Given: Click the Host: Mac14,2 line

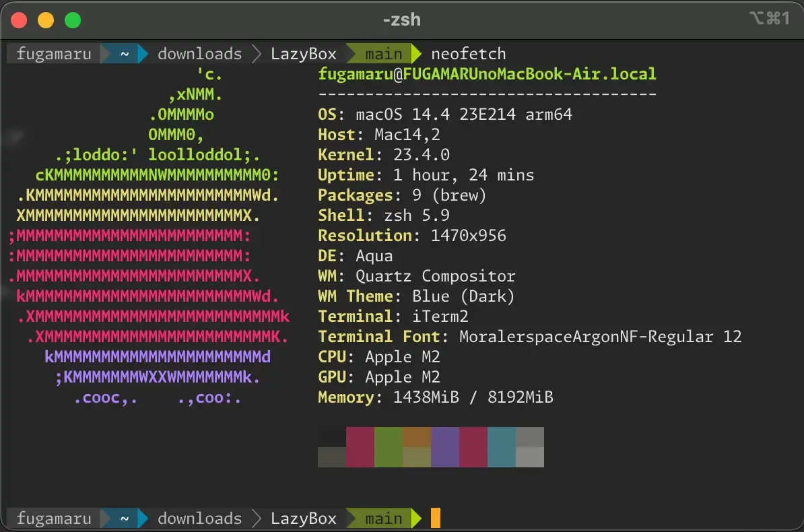Looking at the screenshot, I should click(379, 135).
